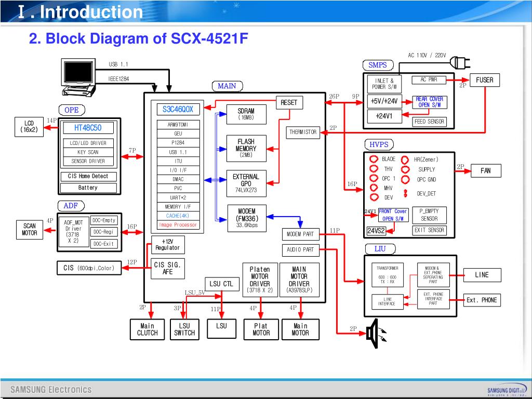Image resolution: width=532 pixels, height=399 pixels.
Task: Click the LCD (16x2) box
Action: point(29,127)
